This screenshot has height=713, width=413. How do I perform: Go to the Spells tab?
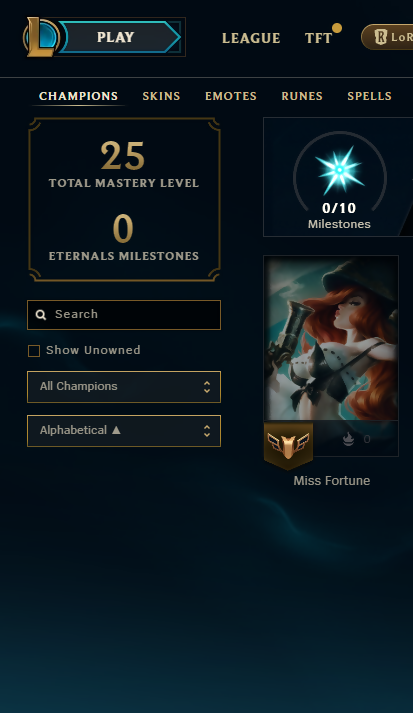click(x=369, y=96)
